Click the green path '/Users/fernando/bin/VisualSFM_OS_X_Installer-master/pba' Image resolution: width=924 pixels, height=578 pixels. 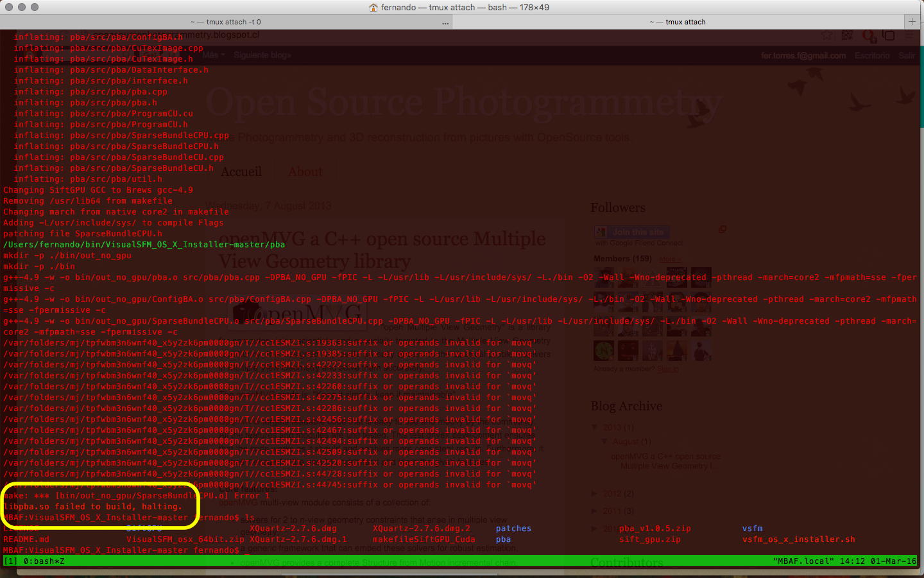[144, 245]
